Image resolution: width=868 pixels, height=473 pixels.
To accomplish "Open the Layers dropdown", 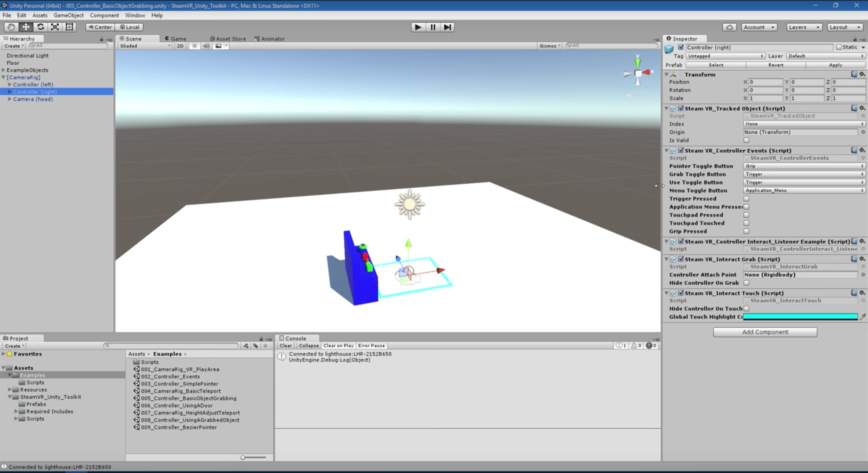I will tap(804, 27).
